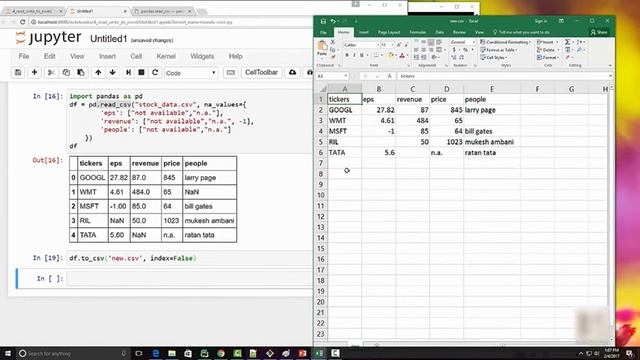The image size is (640, 360).
Task: Click the taskbar search box
Action: (73, 353)
